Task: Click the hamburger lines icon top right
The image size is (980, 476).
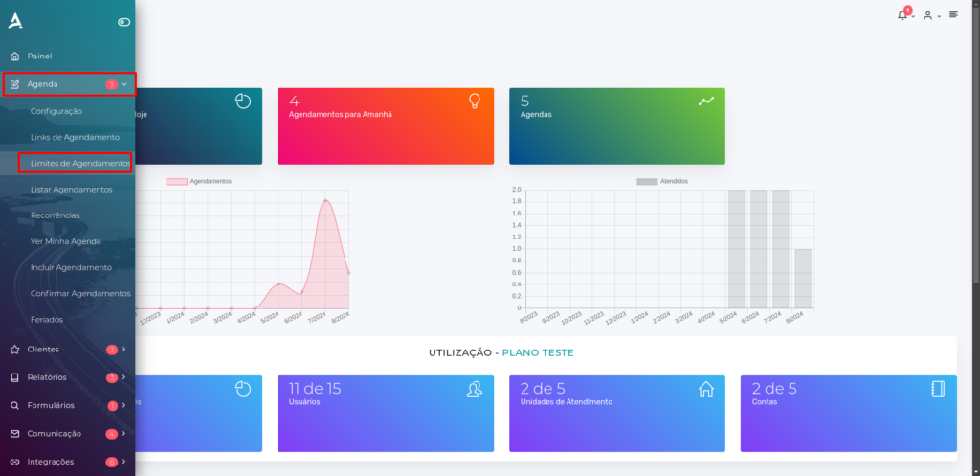Action: (x=953, y=14)
